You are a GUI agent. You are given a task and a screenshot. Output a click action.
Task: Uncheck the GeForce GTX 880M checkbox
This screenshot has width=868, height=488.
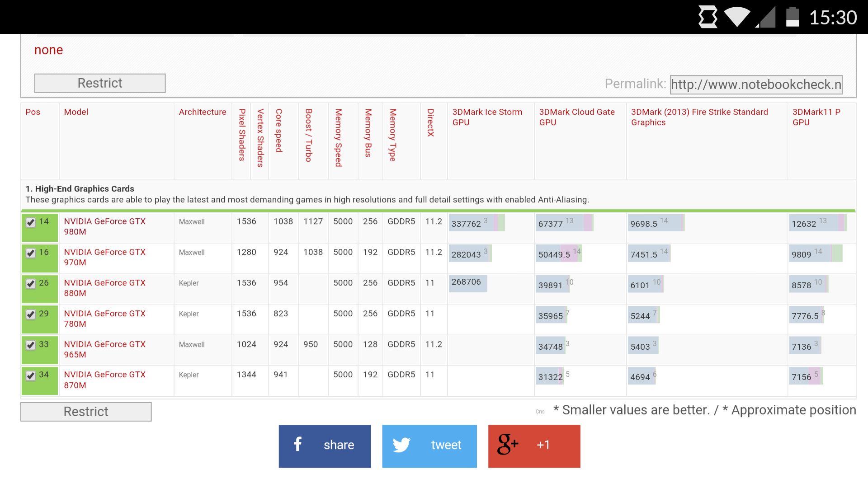click(31, 284)
